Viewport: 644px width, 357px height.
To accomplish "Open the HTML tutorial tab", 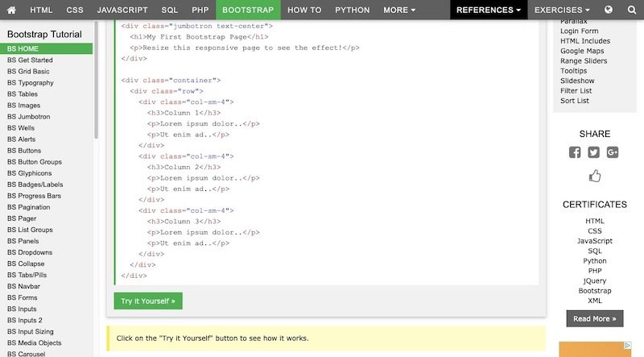I will pyautogui.click(x=41, y=10).
